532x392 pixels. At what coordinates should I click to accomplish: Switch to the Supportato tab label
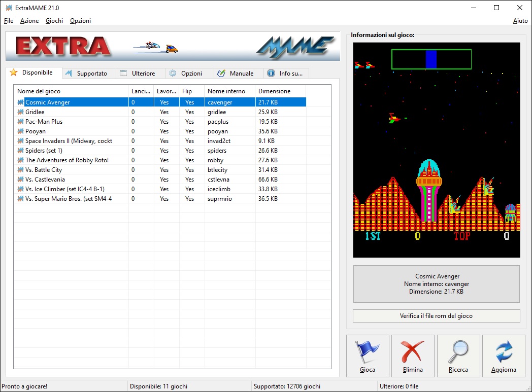pos(92,73)
